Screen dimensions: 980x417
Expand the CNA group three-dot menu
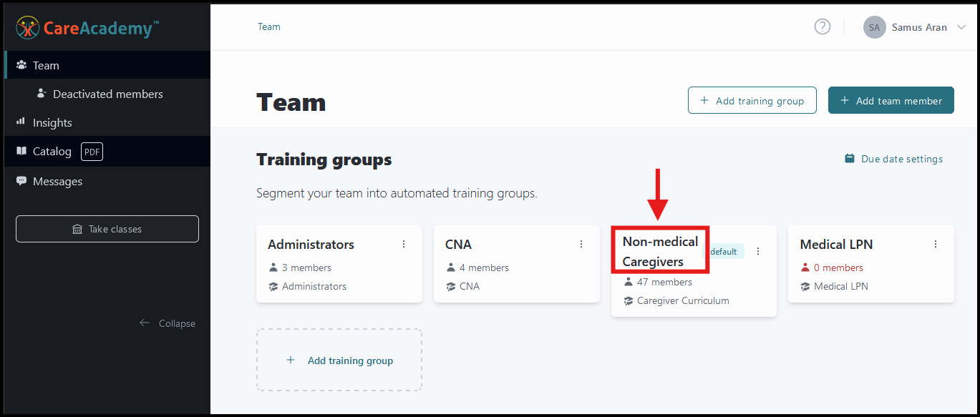[x=581, y=243]
